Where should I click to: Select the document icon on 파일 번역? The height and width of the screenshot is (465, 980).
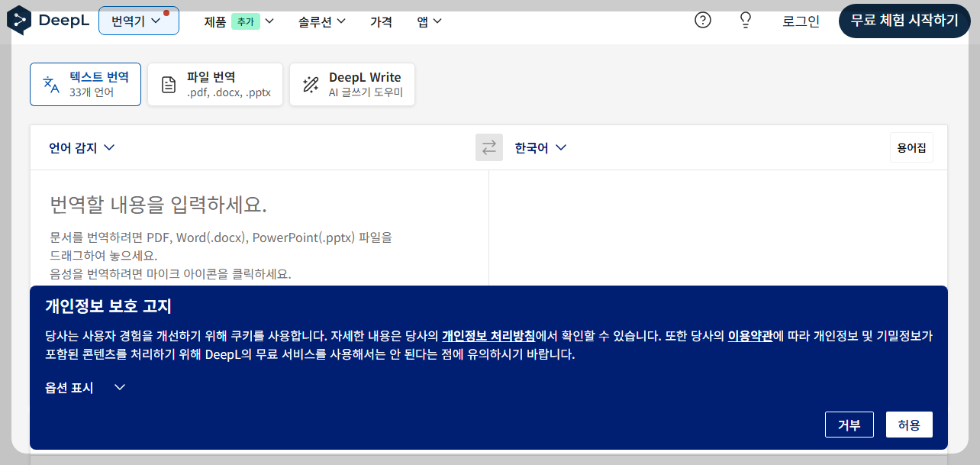click(169, 84)
